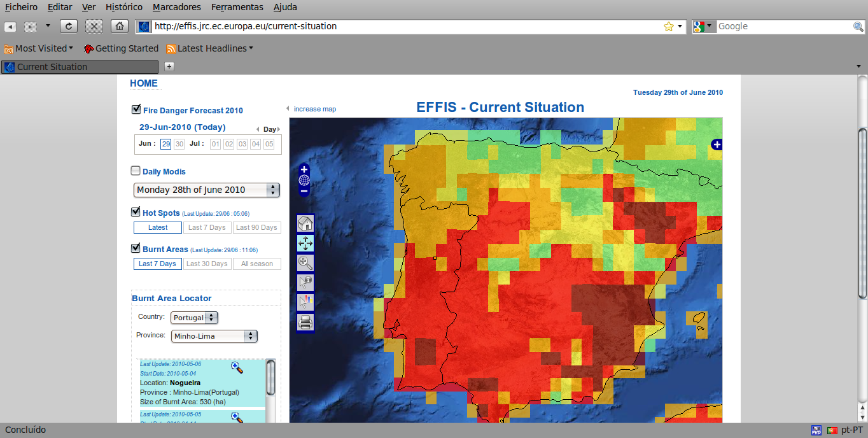Click the bookmark star in address bar
Screen dimensions: 868x438
(x=669, y=27)
